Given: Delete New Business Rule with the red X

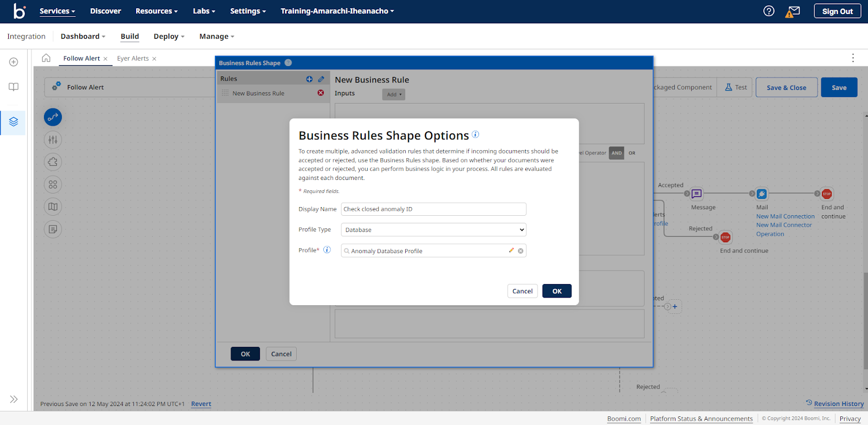Looking at the screenshot, I should click(321, 93).
